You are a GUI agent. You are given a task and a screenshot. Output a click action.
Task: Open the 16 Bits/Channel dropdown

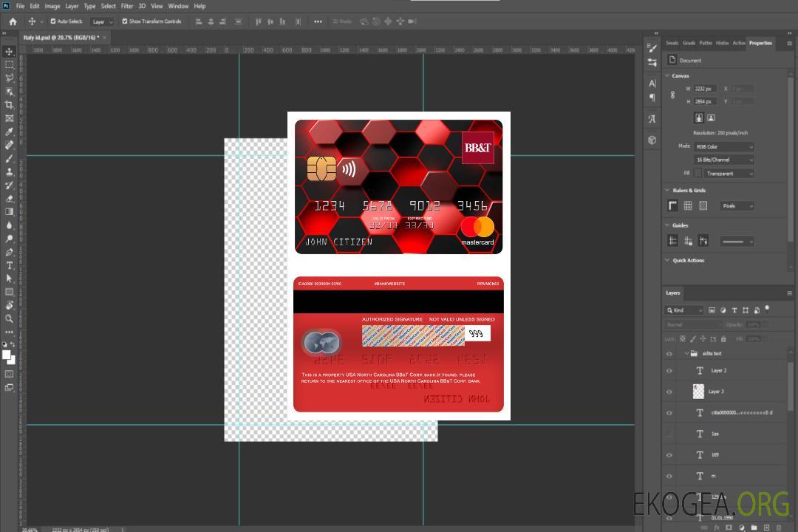724,160
